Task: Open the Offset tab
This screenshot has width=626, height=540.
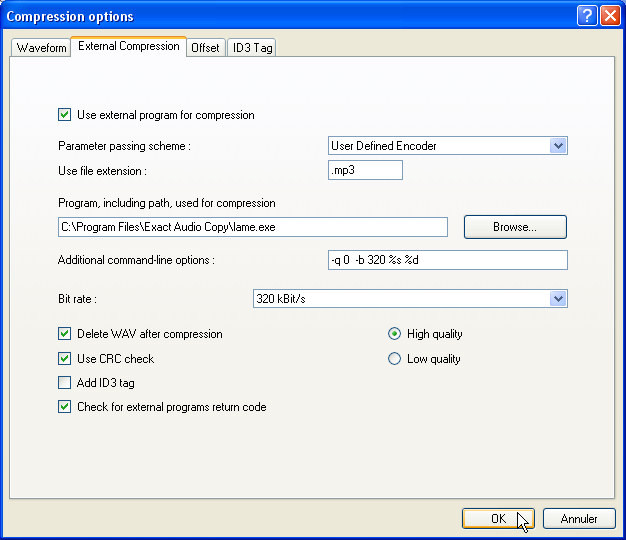Action: 205,47
